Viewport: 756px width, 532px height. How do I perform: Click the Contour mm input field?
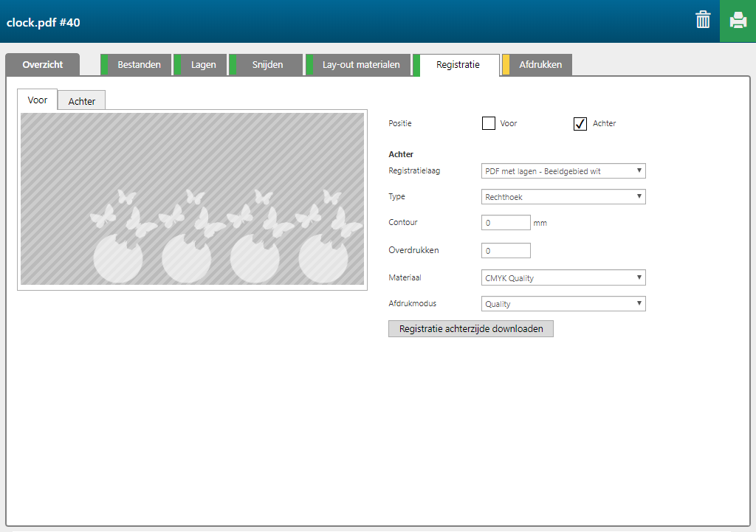506,223
